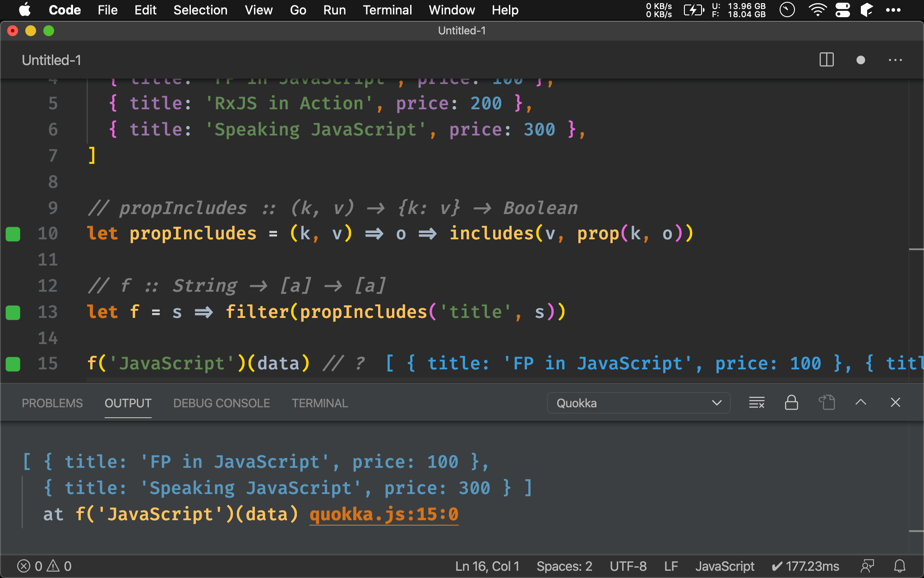
Task: Select the Untitled-1 editor tab
Action: (51, 60)
